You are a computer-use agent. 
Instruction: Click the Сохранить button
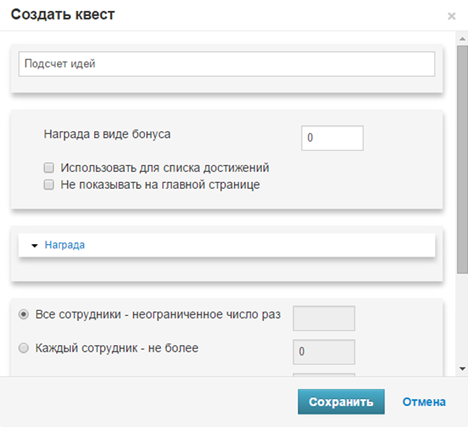341,402
